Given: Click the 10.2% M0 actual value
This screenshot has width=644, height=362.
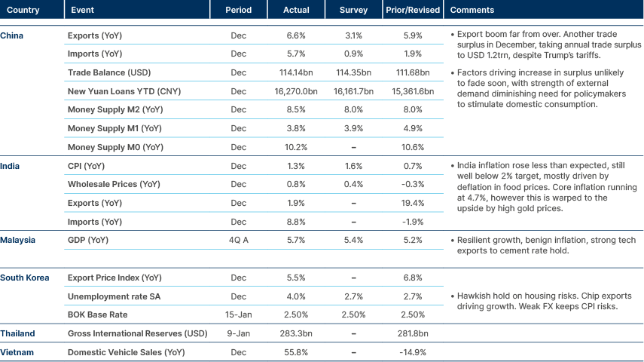Looking at the screenshot, I should [x=296, y=147].
